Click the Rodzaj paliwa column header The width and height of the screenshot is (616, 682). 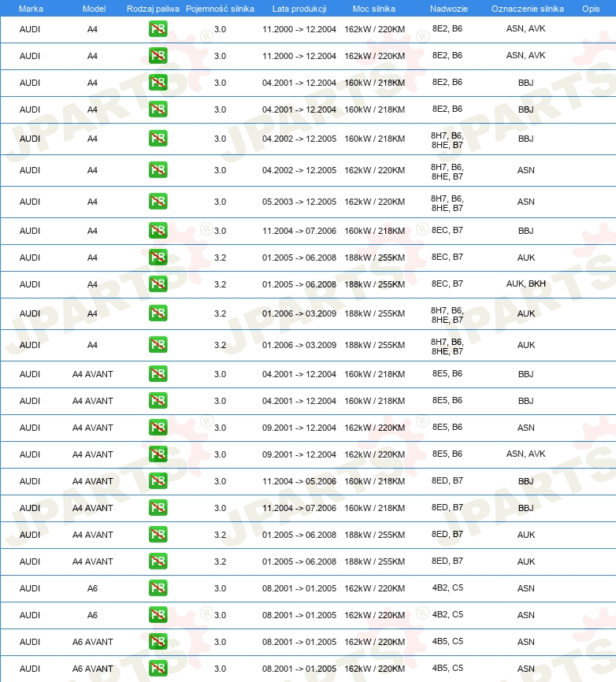click(153, 9)
